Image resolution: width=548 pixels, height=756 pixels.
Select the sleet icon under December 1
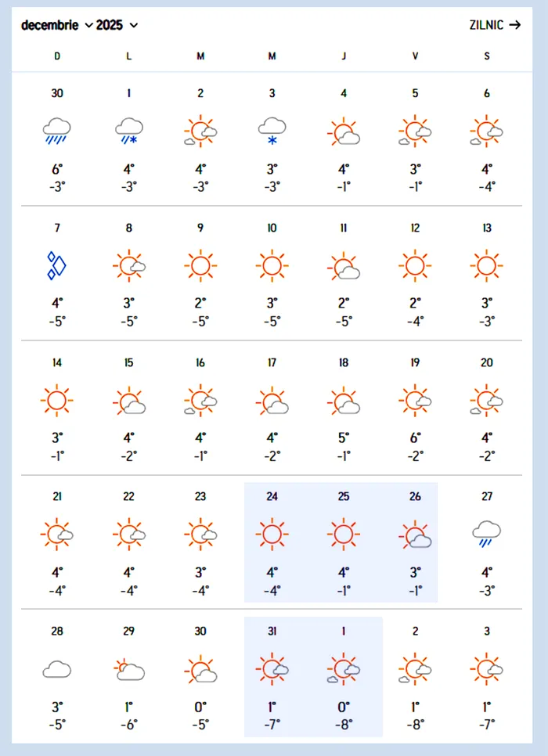click(x=128, y=130)
